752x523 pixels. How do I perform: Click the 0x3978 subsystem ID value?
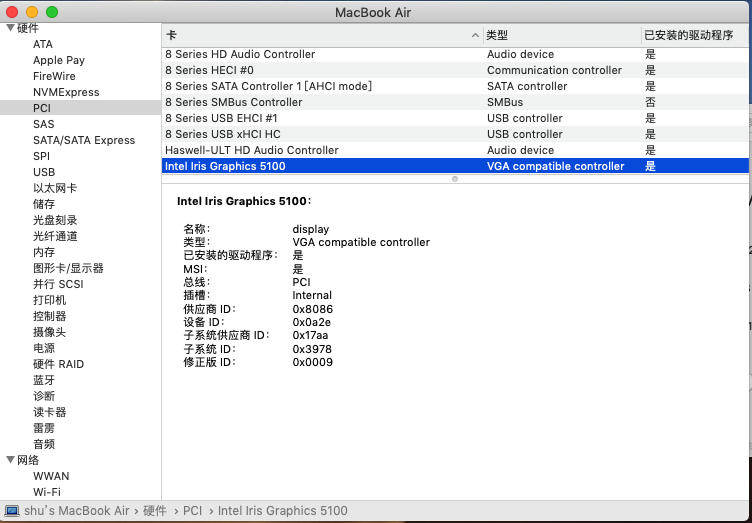[312, 349]
